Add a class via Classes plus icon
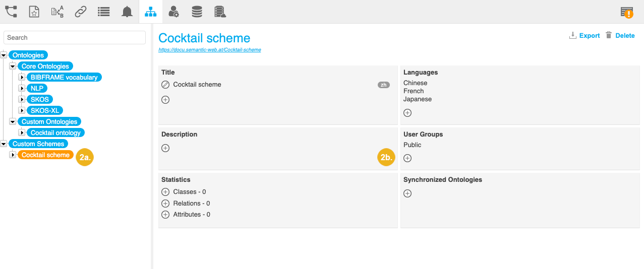Viewport: 644px width, 269px height. point(165,192)
